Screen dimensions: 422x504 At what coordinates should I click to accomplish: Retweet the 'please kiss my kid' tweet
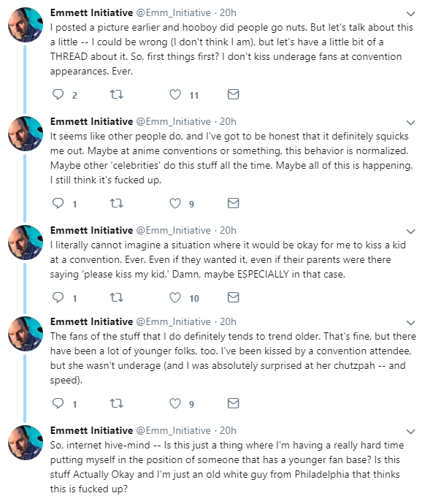click(116, 297)
